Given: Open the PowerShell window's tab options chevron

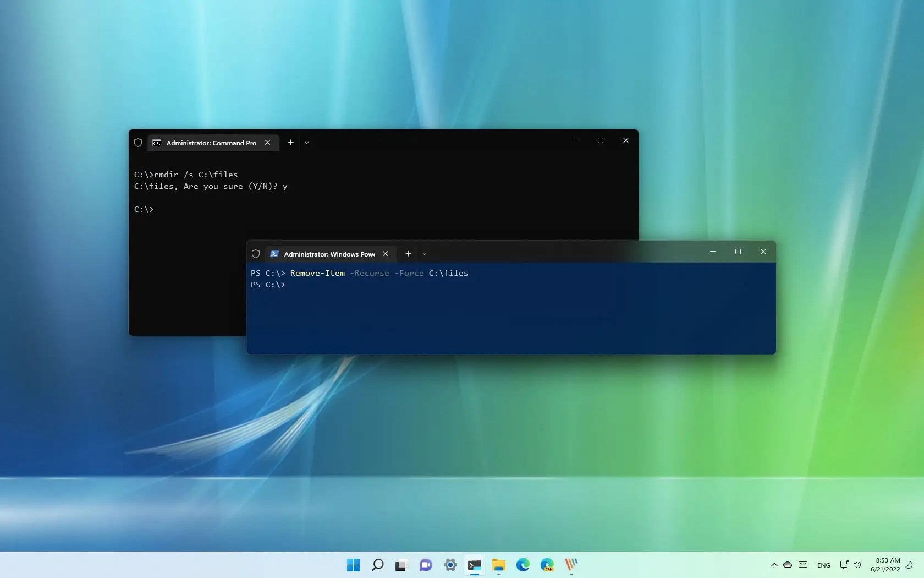Looking at the screenshot, I should 425,254.
